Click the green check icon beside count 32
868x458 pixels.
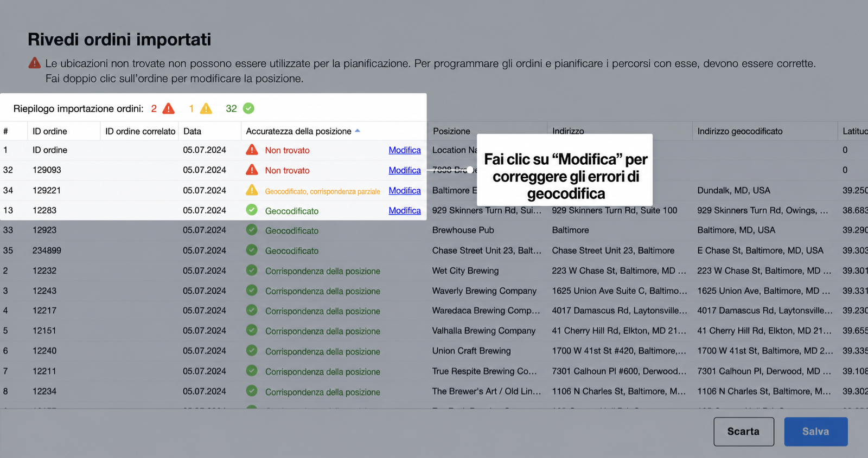(x=248, y=108)
